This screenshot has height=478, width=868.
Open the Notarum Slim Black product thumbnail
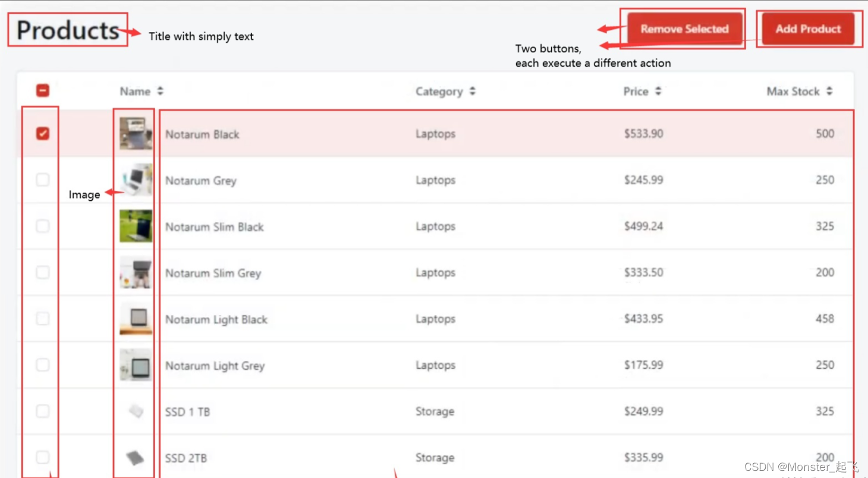(x=136, y=226)
